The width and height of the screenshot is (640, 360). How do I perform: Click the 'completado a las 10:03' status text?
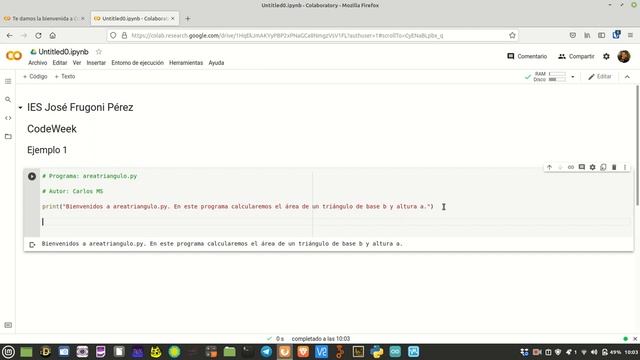[320, 339]
